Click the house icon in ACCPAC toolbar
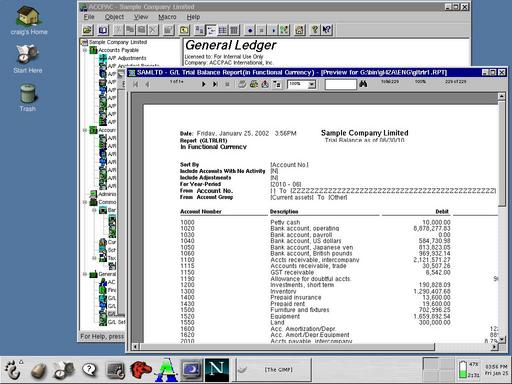Image resolution: width=512 pixels, height=384 pixels. pyautogui.click(x=300, y=30)
